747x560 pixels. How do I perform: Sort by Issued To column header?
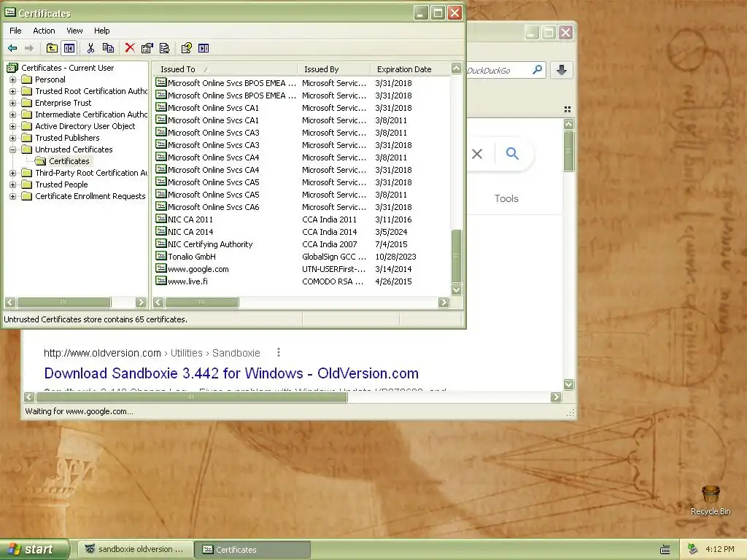click(x=225, y=69)
